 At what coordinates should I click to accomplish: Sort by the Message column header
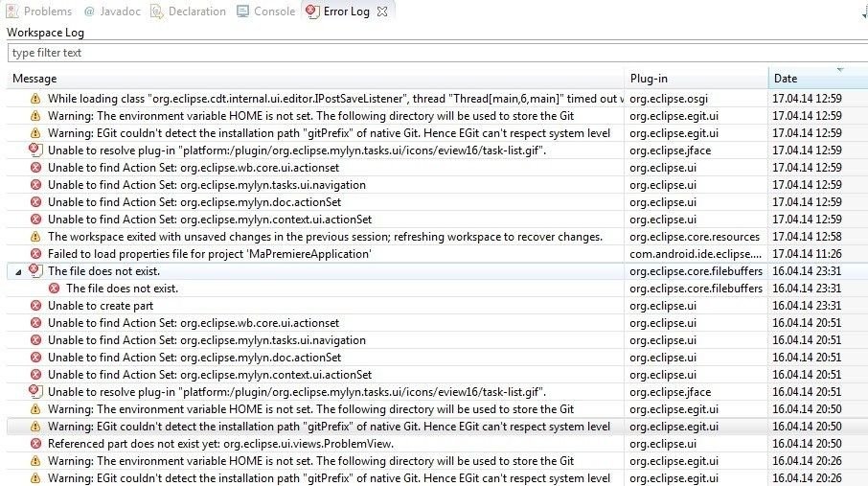click(315, 79)
